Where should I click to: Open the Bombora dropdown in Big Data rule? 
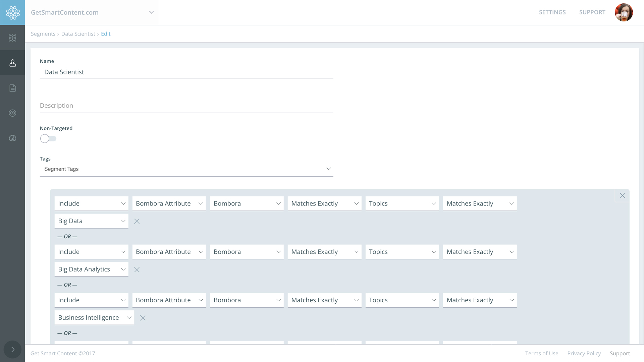(247, 203)
